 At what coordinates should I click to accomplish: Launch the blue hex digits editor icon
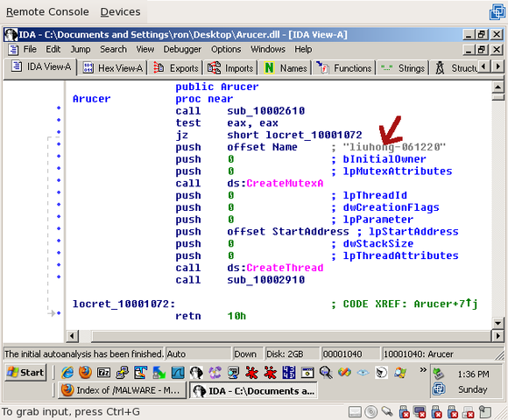click(289, 373)
